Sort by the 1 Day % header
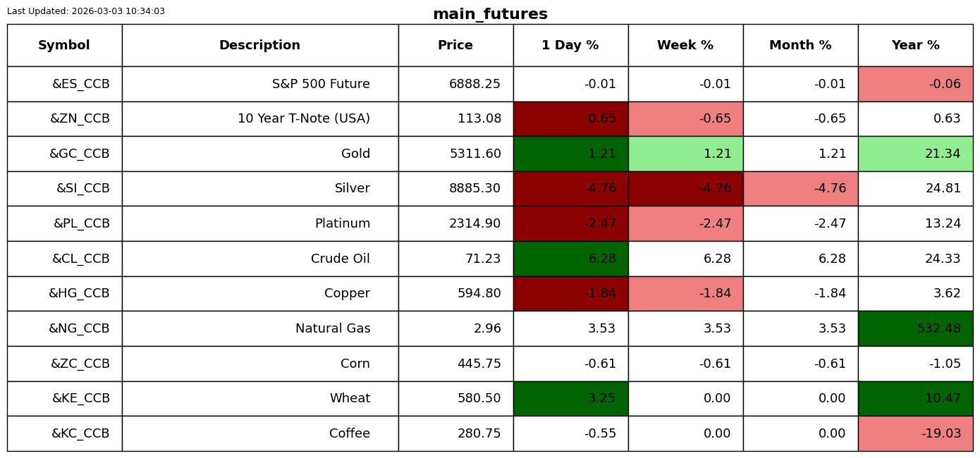980x458 pixels. tap(570, 46)
